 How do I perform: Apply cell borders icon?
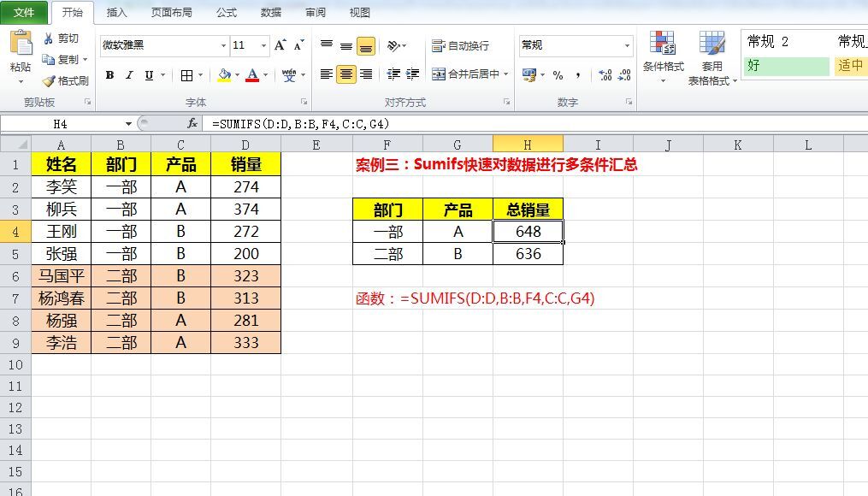[x=187, y=74]
